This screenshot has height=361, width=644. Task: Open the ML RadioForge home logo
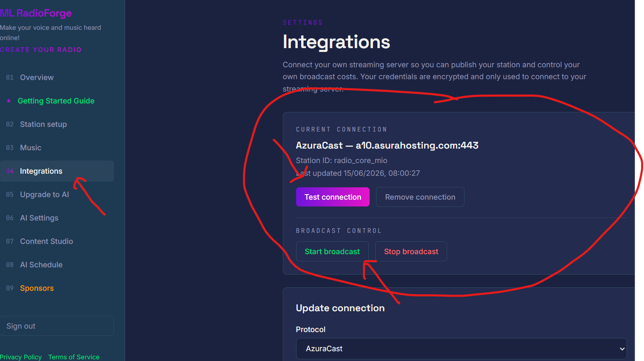[36, 13]
